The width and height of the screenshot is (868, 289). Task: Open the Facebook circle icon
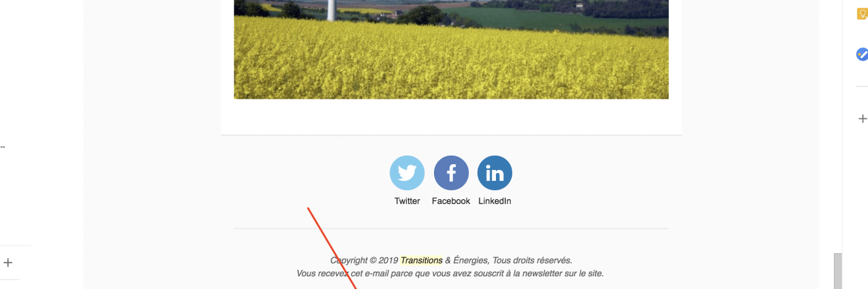pyautogui.click(x=451, y=173)
